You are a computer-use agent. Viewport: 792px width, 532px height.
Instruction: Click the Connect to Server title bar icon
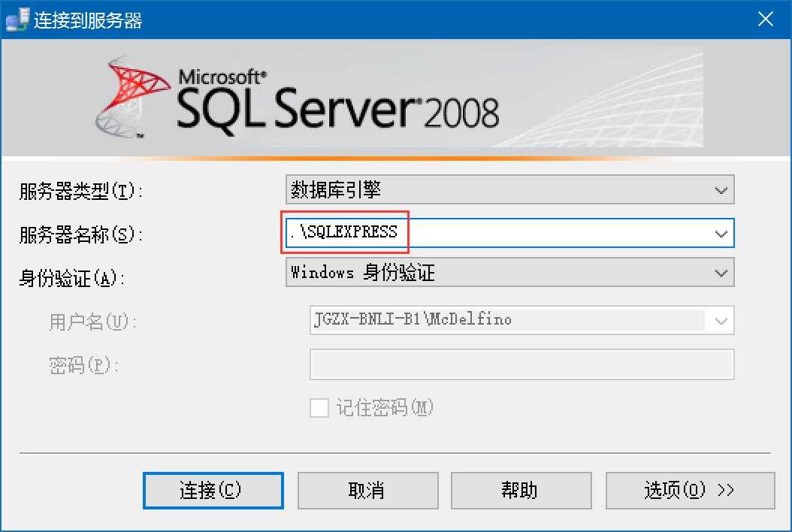(17, 20)
